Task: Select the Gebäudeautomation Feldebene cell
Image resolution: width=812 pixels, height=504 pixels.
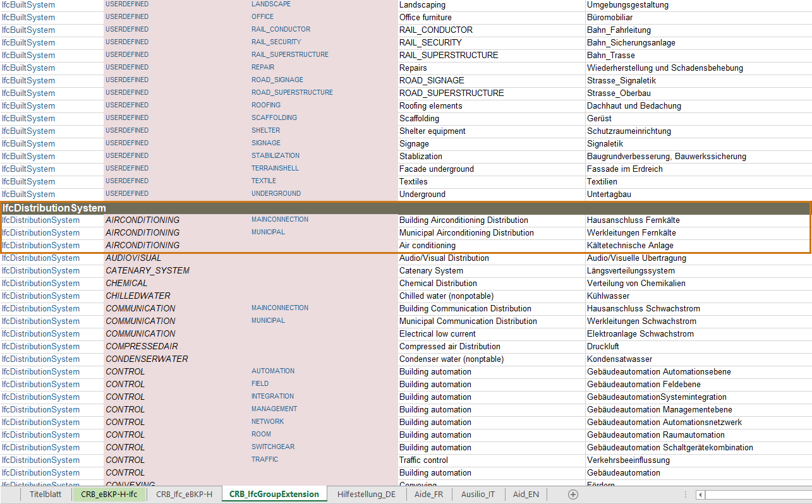Action: coord(698,384)
